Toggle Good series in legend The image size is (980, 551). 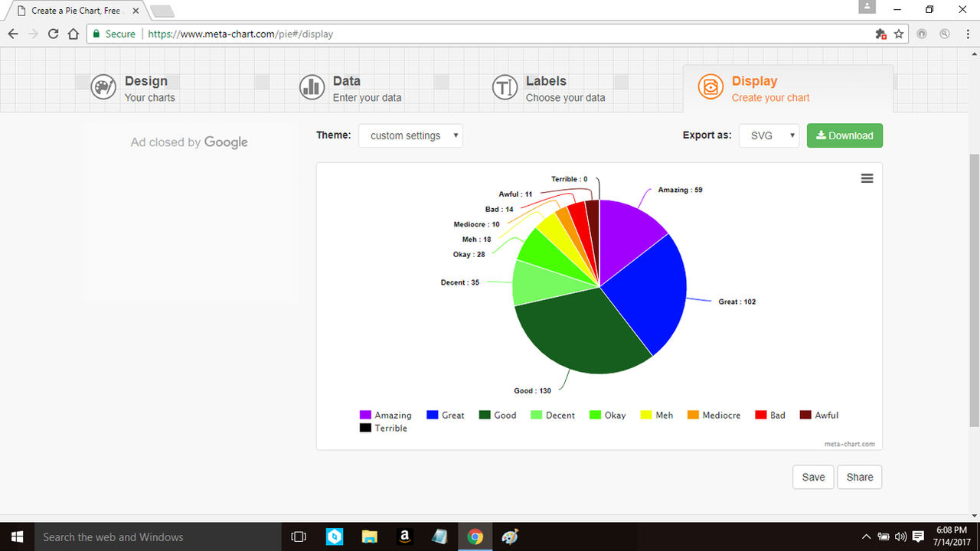point(498,415)
